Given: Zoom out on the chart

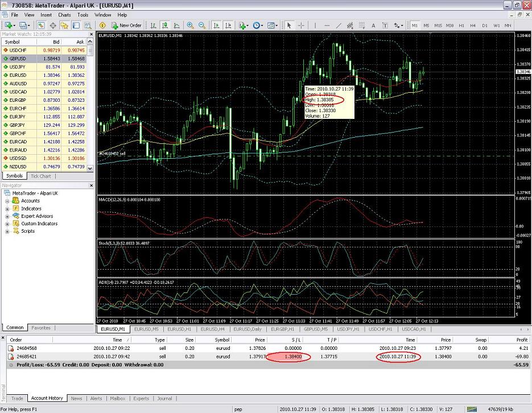Looking at the screenshot, I should point(201,25).
